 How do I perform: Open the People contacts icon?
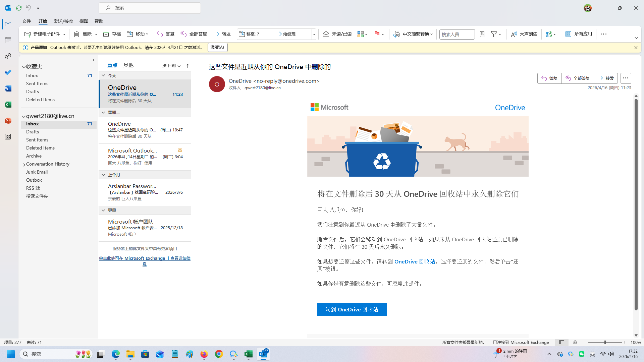pos(8,56)
